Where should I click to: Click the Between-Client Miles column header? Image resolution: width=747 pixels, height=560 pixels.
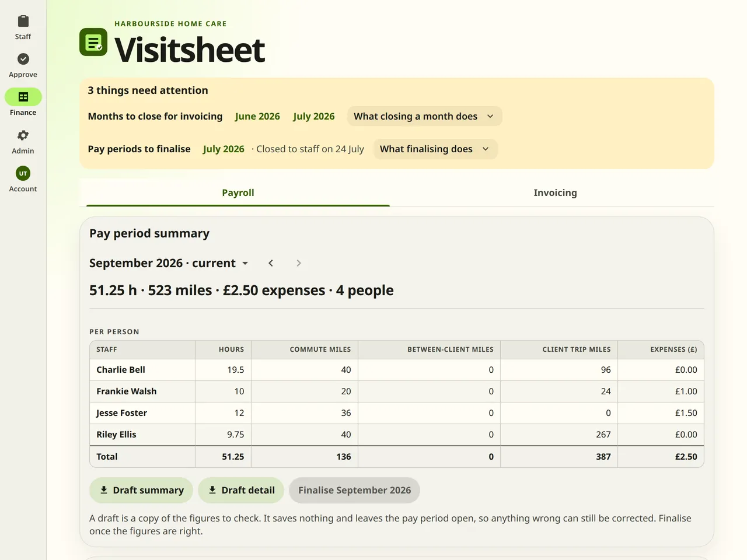pyautogui.click(x=429, y=349)
